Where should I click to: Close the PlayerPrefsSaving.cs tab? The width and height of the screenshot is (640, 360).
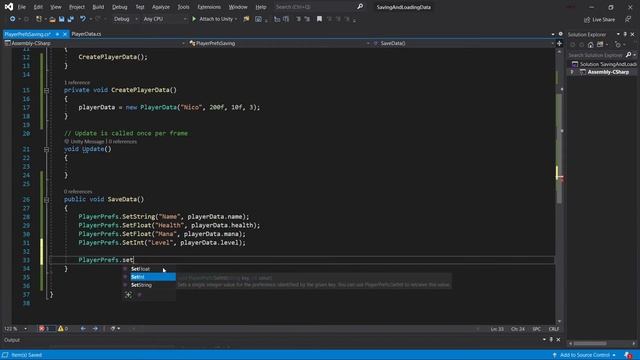[x=64, y=34]
